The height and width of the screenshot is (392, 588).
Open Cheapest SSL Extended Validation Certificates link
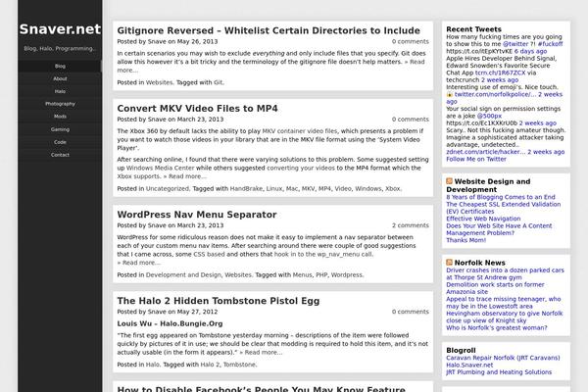coord(504,208)
